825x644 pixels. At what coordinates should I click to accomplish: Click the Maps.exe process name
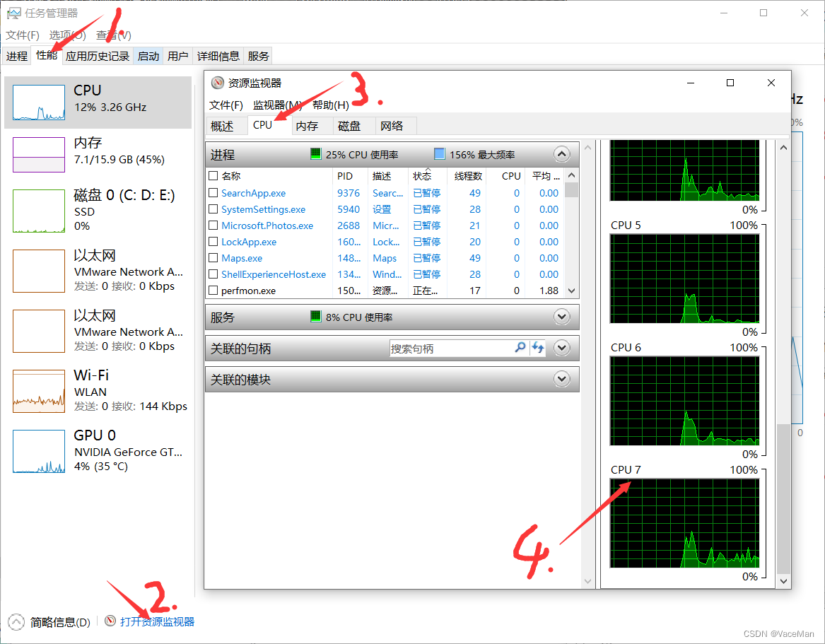click(x=242, y=258)
